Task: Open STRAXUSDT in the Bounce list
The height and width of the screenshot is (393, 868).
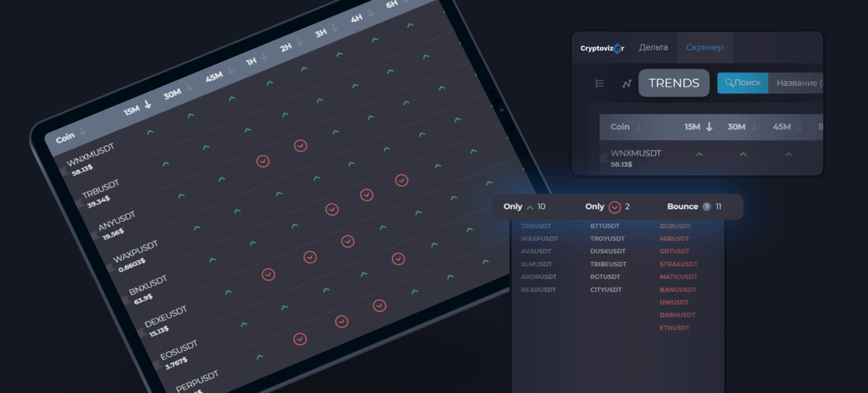Action: point(679,264)
